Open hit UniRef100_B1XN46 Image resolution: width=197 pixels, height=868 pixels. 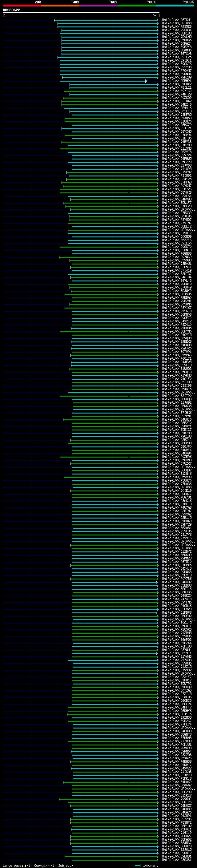coord(177,474)
